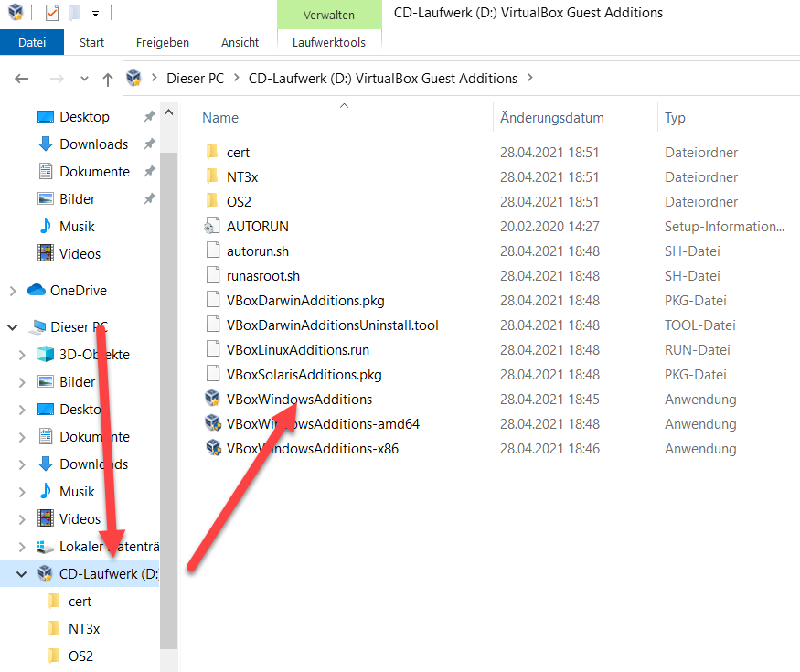Image resolution: width=800 pixels, height=672 pixels.
Task: Expand the Lokaler Datenträger node
Action: [x=22, y=547]
